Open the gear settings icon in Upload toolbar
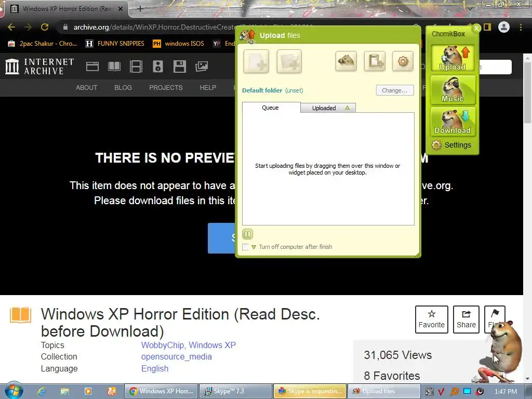The width and height of the screenshot is (532, 399). pos(403,61)
